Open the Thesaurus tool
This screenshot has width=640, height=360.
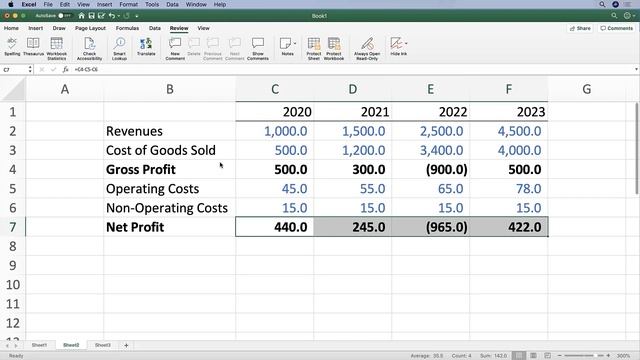(x=33, y=47)
